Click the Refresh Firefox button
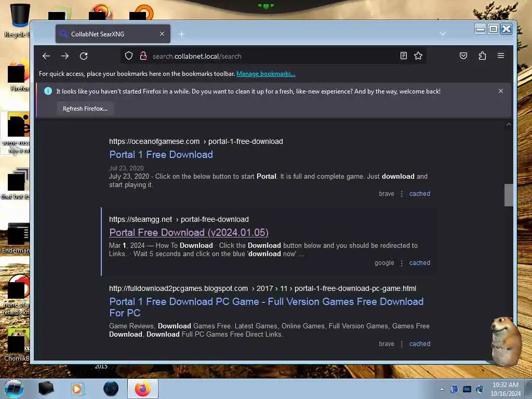 pyautogui.click(x=85, y=109)
